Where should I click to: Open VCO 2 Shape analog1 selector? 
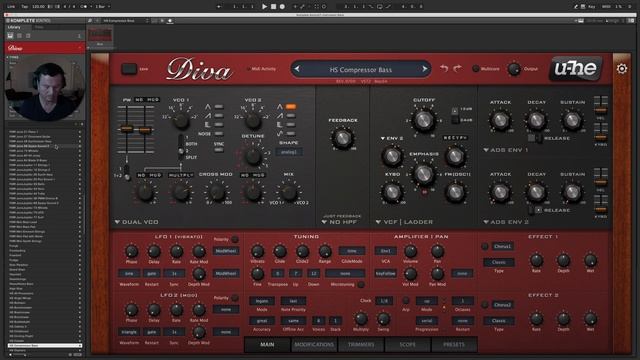pos(289,152)
